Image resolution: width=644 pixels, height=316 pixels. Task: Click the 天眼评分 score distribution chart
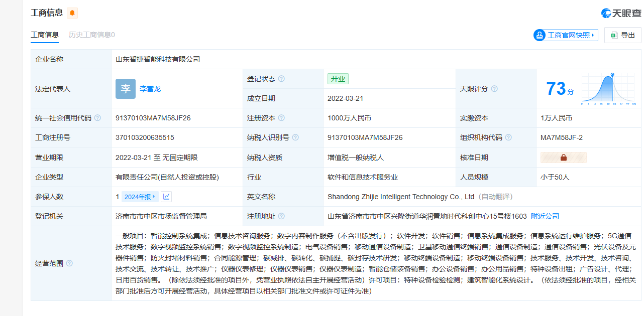click(609, 89)
